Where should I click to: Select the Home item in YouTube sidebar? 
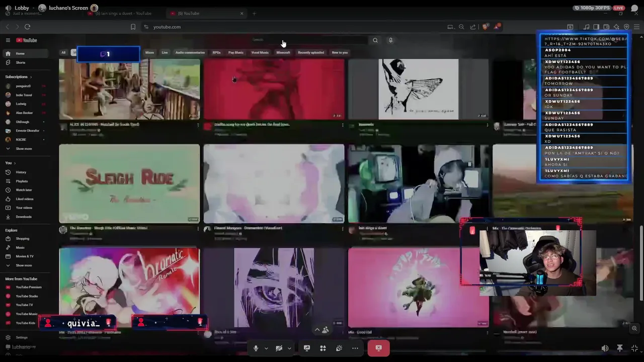(25, 53)
